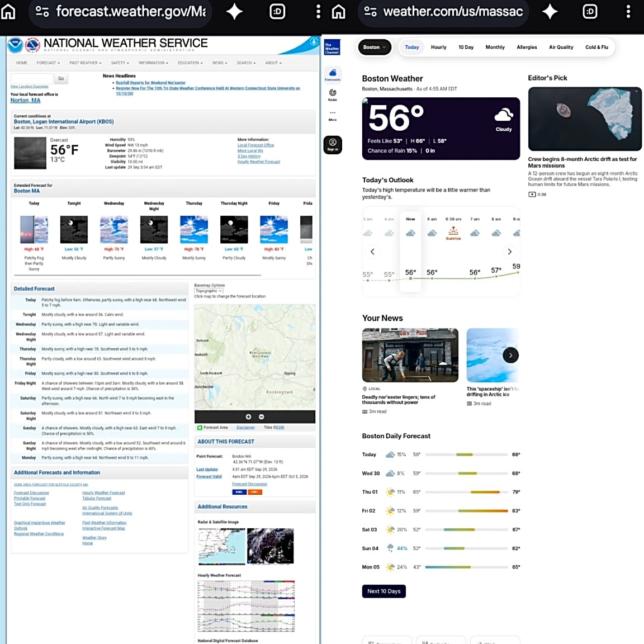The image size is (644, 644).
Task: Open radar image thumbnail in Additional Resources
Action: tap(222, 547)
